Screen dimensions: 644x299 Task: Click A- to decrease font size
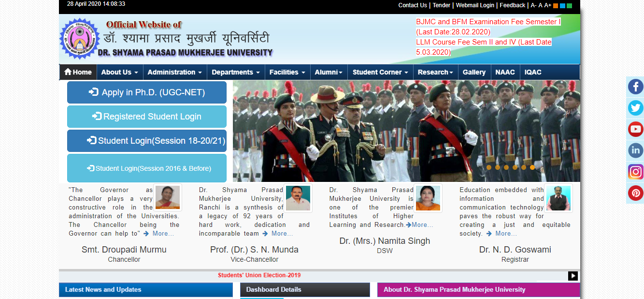(x=533, y=5)
